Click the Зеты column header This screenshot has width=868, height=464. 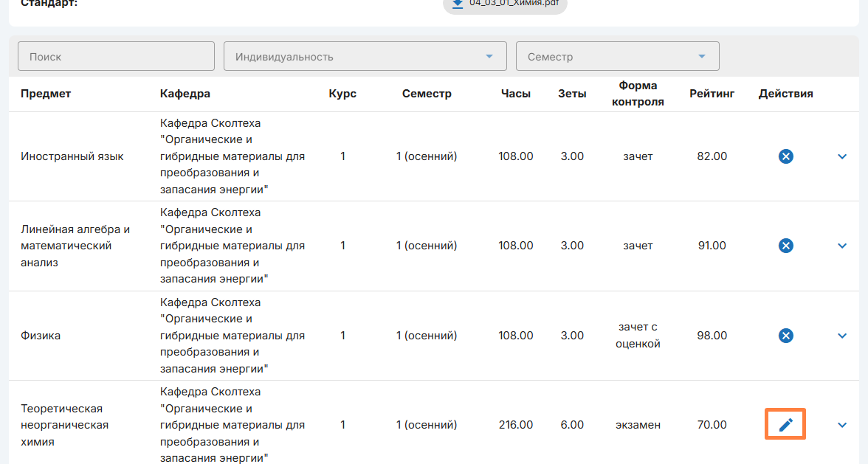(x=572, y=94)
